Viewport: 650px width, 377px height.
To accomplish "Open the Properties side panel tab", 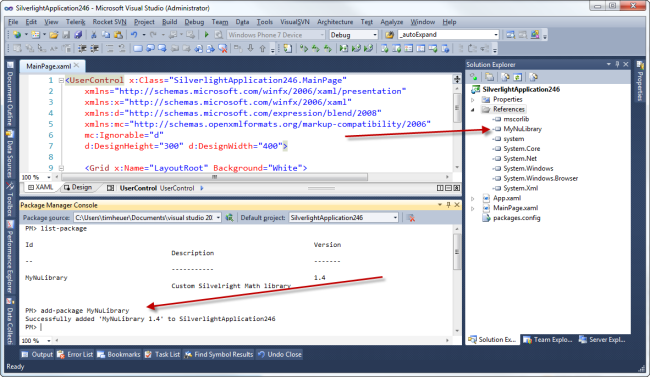I will click(x=640, y=82).
